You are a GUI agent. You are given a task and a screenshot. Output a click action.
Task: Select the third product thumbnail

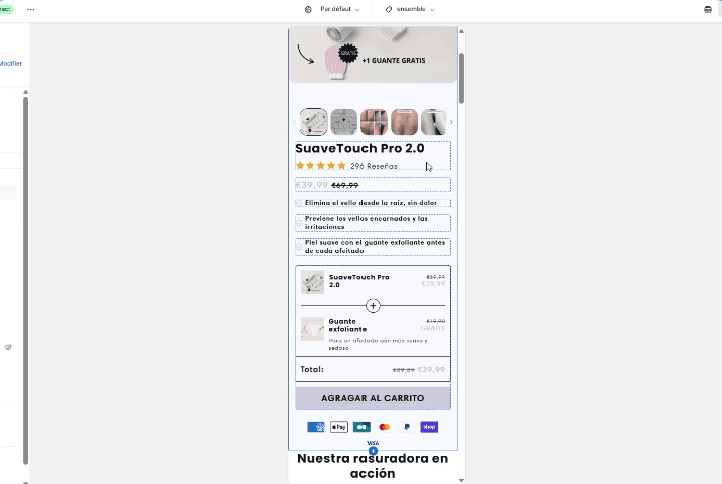374,122
